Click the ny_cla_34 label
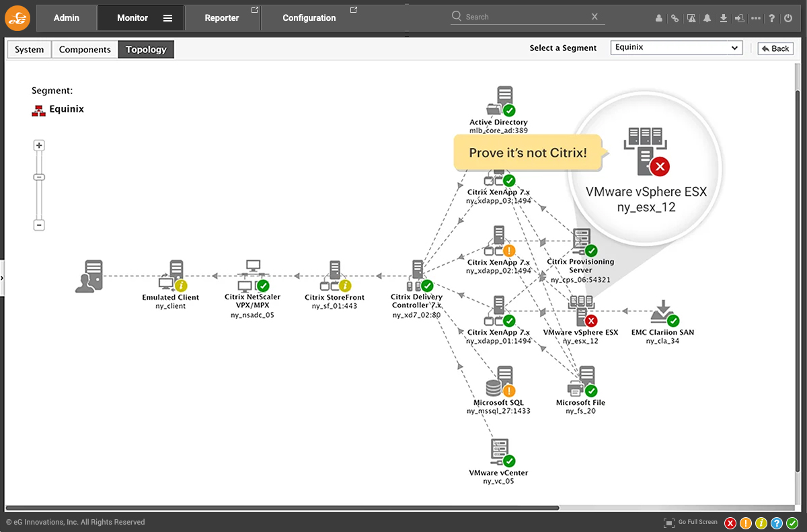The width and height of the screenshot is (807, 532). 662,341
